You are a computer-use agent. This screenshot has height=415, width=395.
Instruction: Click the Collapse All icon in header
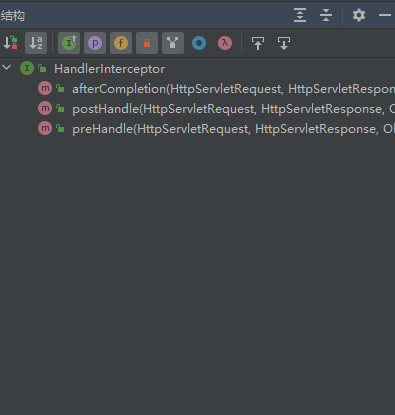(326, 15)
